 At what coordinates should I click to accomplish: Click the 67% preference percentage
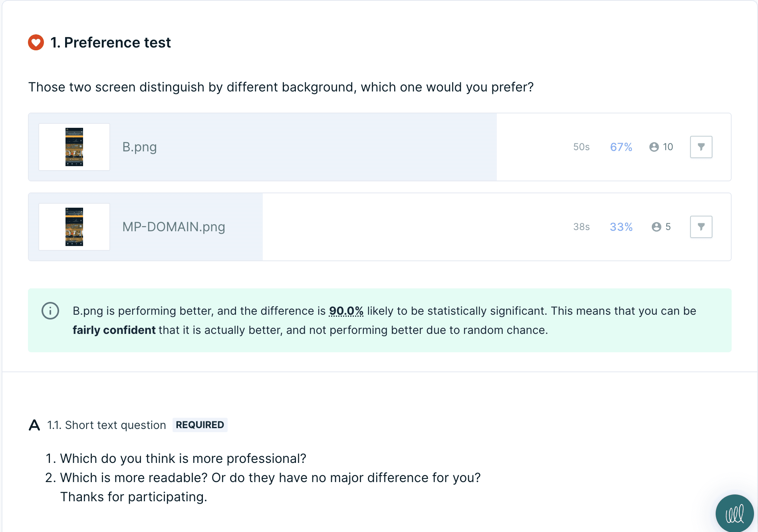[621, 147]
